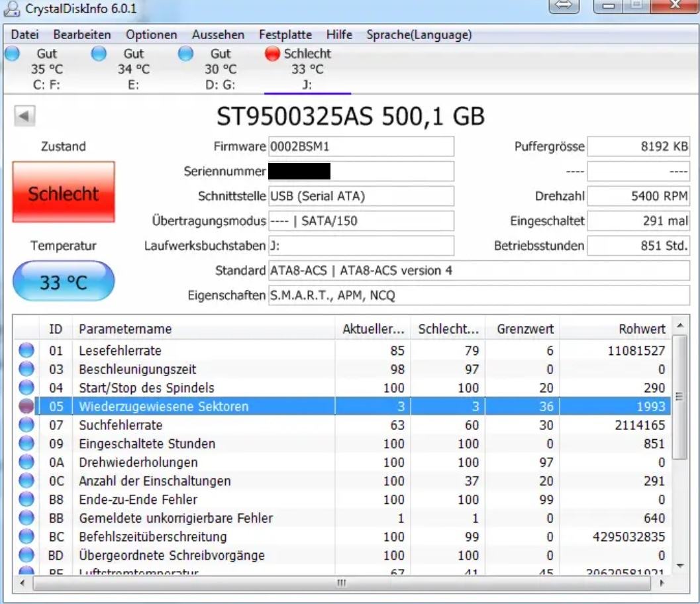The height and width of the screenshot is (604, 700).
Task: Select the Suchfehlerrate row name
Action: 121,425
